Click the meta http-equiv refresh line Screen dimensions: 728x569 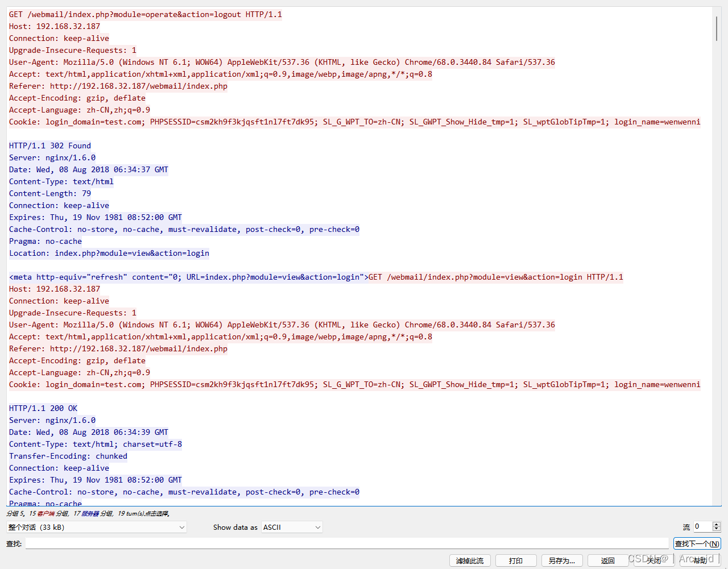tap(188, 277)
